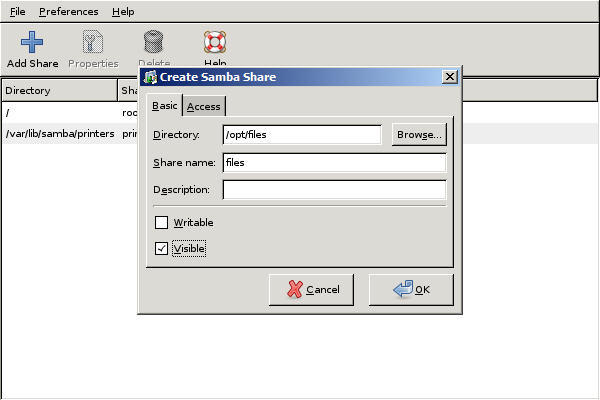This screenshot has width=600, height=400.
Task: Open Properties wrench toolbar icon
Action: [93, 42]
